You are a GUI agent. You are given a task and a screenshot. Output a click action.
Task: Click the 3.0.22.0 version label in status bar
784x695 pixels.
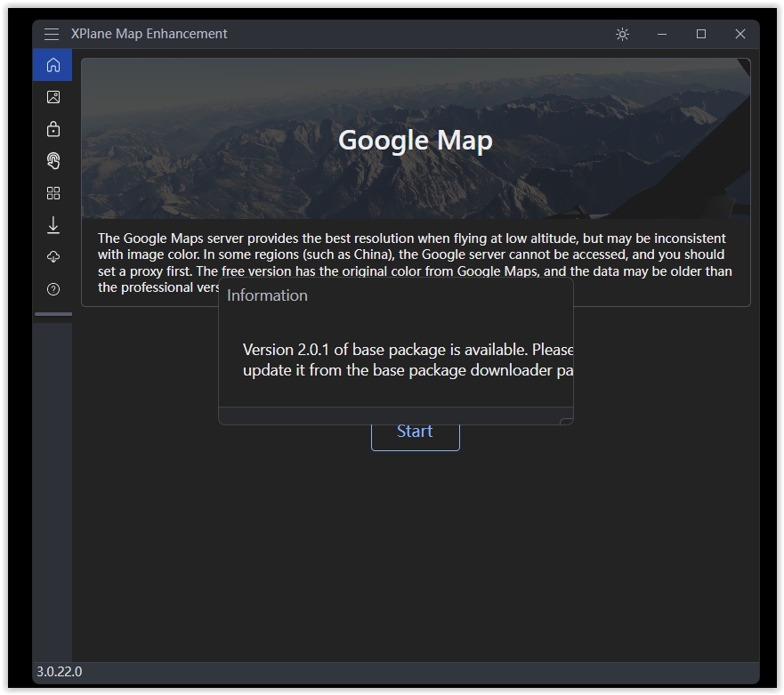60,672
